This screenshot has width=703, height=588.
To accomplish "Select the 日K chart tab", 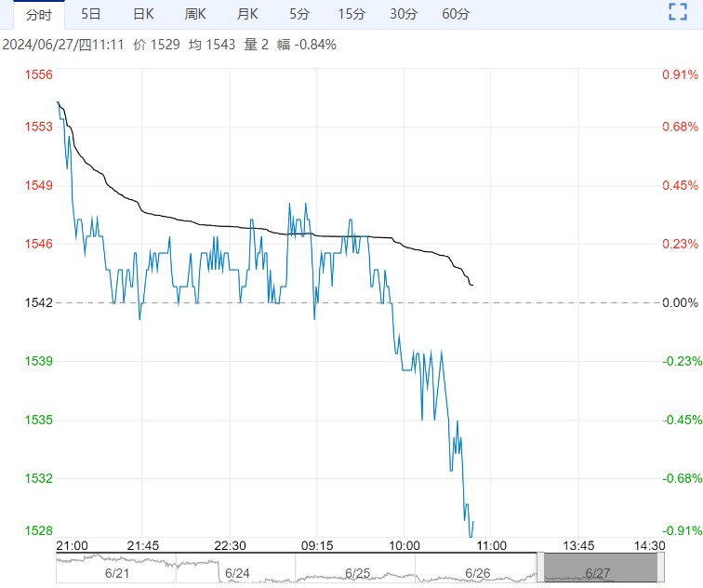I will pyautogui.click(x=143, y=14).
